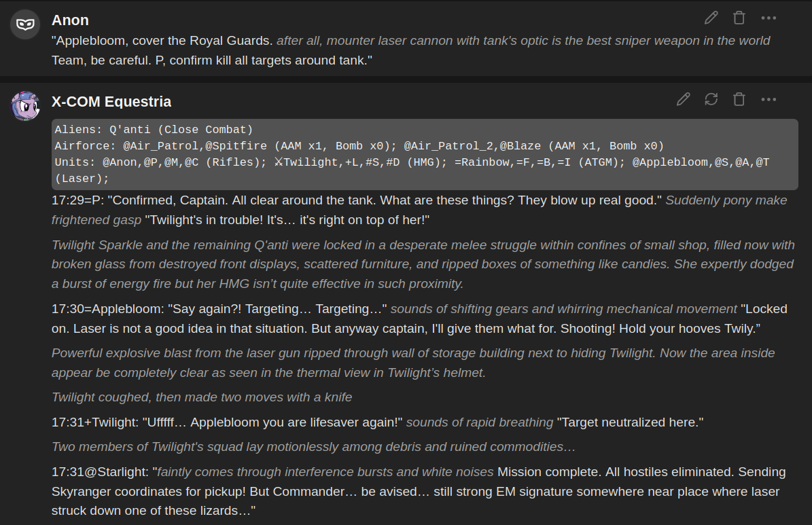
Task: Open the three-dot menu for X-COM Equestria
Action: point(769,99)
